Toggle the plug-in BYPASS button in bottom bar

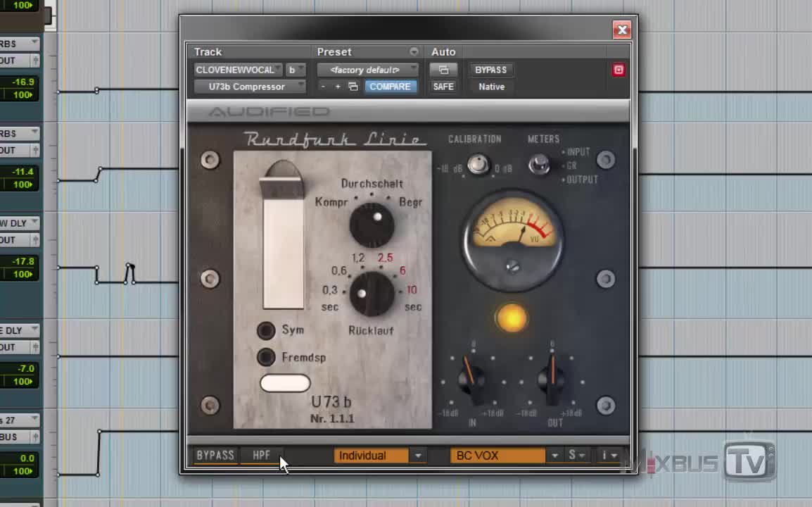pos(215,455)
